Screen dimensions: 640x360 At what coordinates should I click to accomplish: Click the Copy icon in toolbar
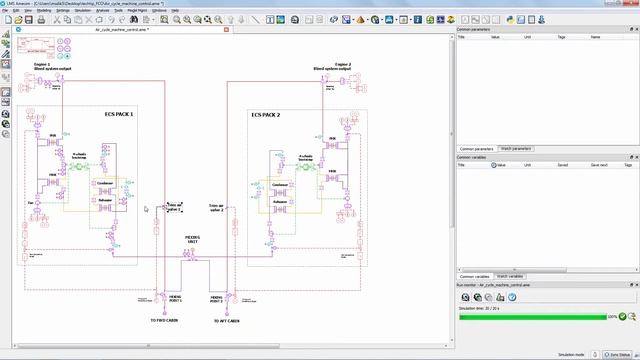click(67, 20)
